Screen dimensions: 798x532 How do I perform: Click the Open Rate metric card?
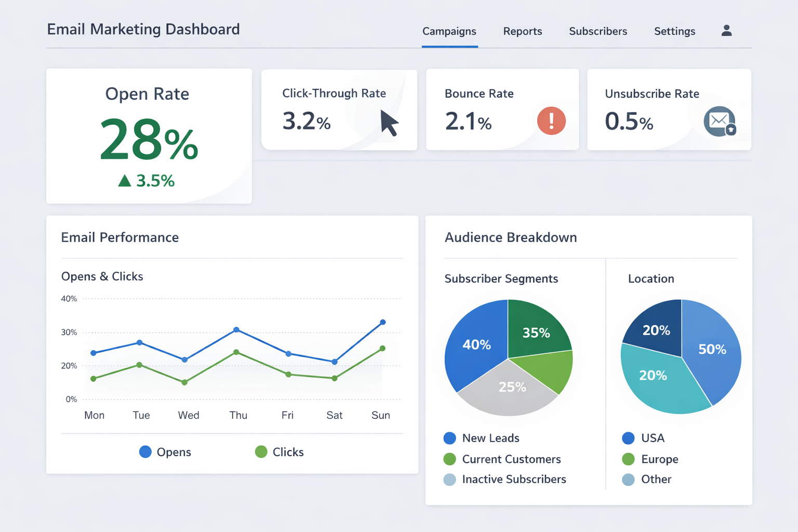pyautogui.click(x=149, y=135)
